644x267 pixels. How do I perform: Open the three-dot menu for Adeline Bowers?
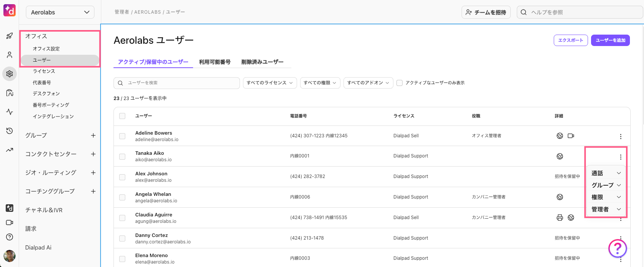620,137
